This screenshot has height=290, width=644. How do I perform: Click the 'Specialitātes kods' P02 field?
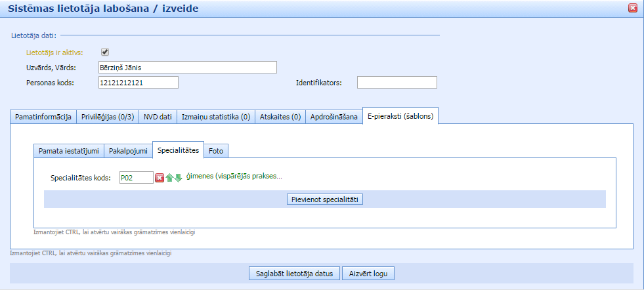[136, 178]
